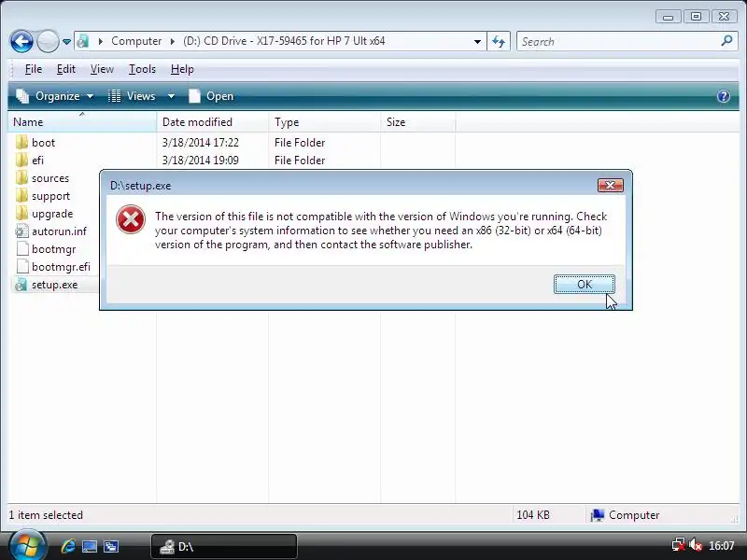Click Computer in the status bar
The width and height of the screenshot is (747, 560).
[x=625, y=515]
